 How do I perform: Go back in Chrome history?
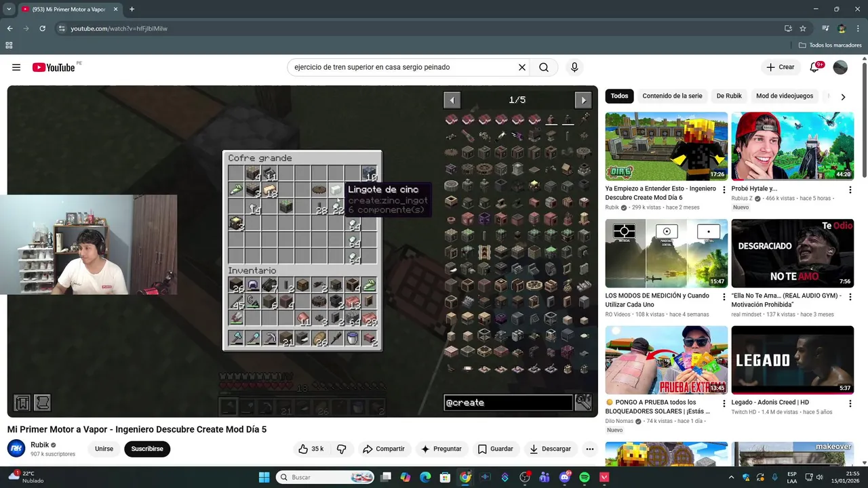[9, 28]
